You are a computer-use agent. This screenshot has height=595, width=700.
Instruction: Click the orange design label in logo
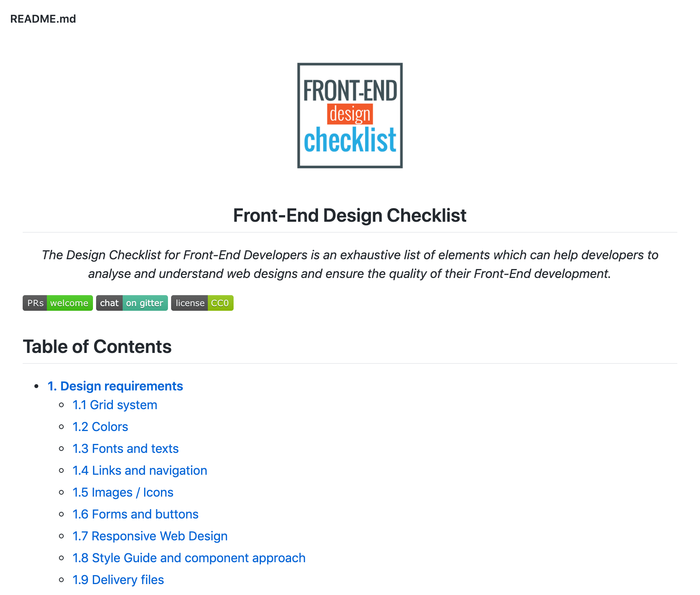[350, 114]
